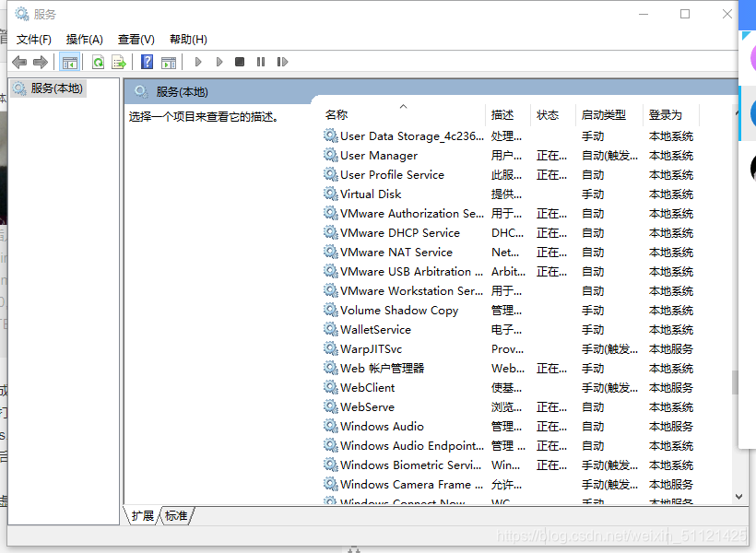Screen dimensions: 756x553
Task: Select the Windows Audio Endpoint... service
Action: pyautogui.click(x=412, y=445)
